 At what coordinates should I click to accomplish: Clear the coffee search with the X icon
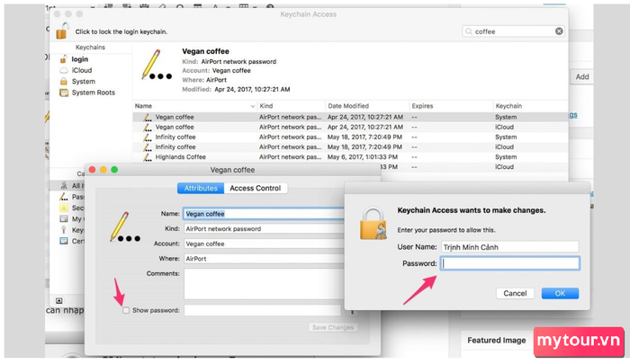tap(559, 31)
